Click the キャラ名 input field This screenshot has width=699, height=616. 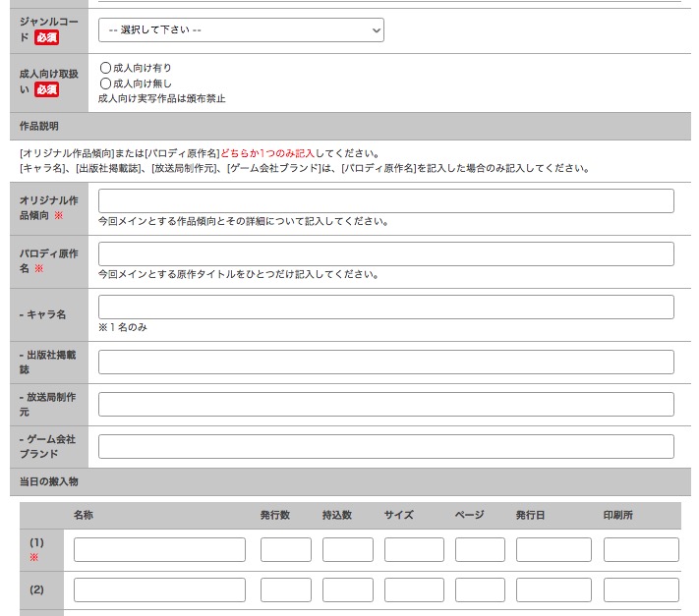386,307
